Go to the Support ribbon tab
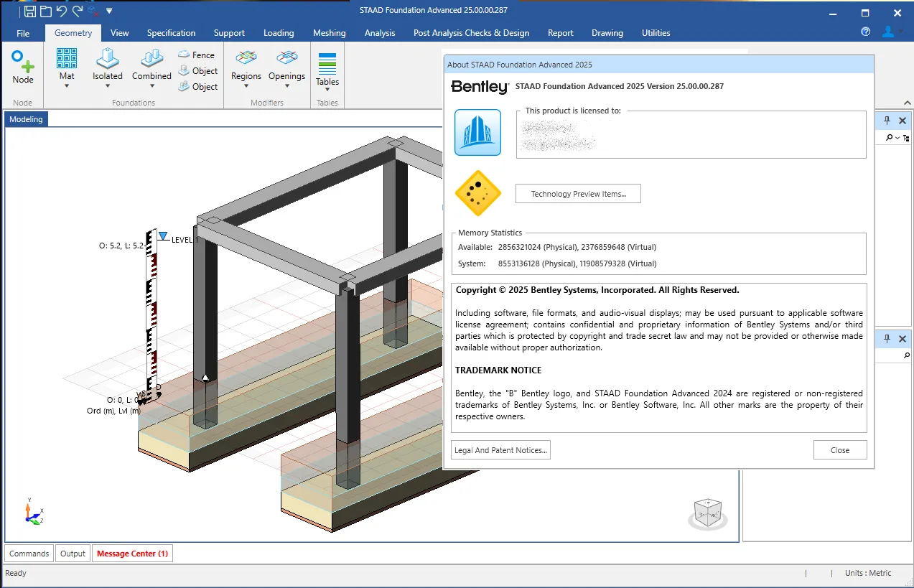Image resolution: width=914 pixels, height=588 pixels. [229, 33]
